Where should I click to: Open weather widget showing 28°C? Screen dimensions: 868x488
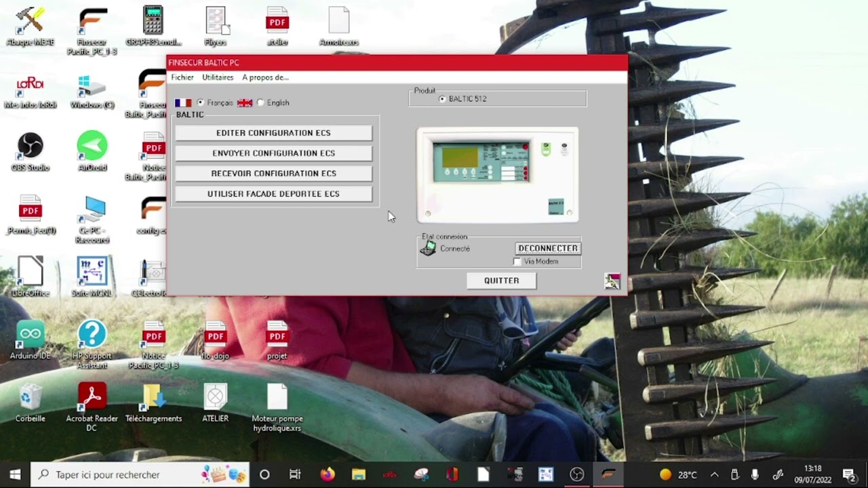[678, 474]
